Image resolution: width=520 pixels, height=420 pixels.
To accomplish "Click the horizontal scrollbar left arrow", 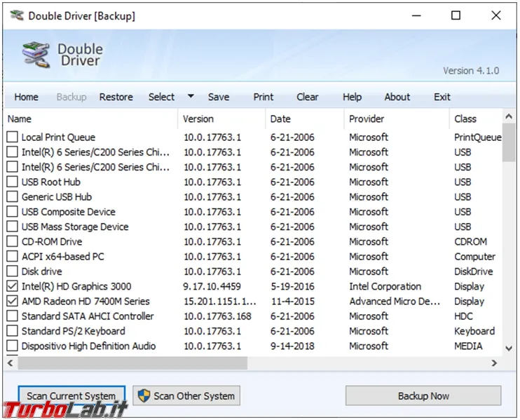I will [11, 363].
